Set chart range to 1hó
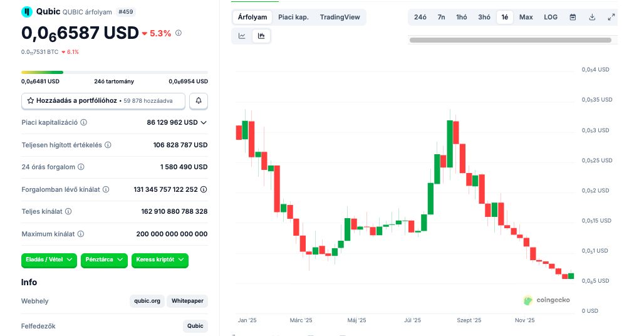The image size is (644, 336). tap(461, 18)
